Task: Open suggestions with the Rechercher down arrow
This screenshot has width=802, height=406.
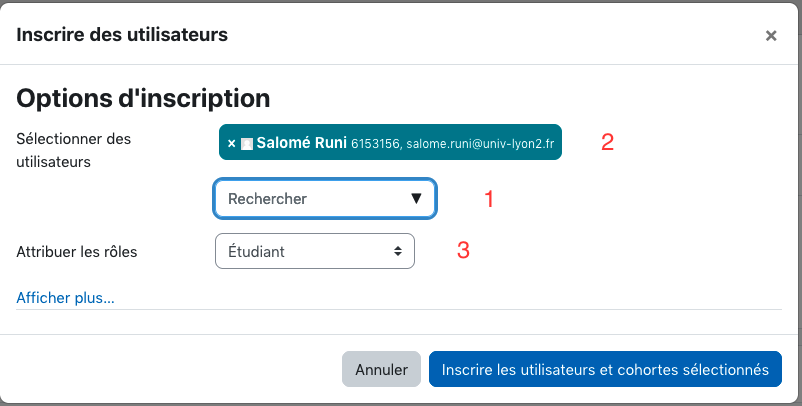Action: click(416, 198)
